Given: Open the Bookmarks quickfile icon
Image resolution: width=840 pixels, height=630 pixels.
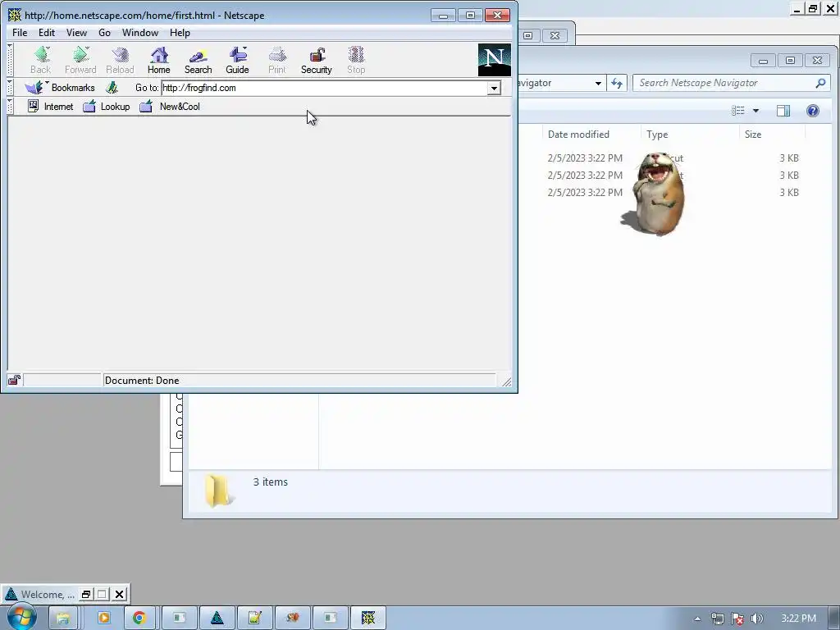Looking at the screenshot, I should point(35,87).
